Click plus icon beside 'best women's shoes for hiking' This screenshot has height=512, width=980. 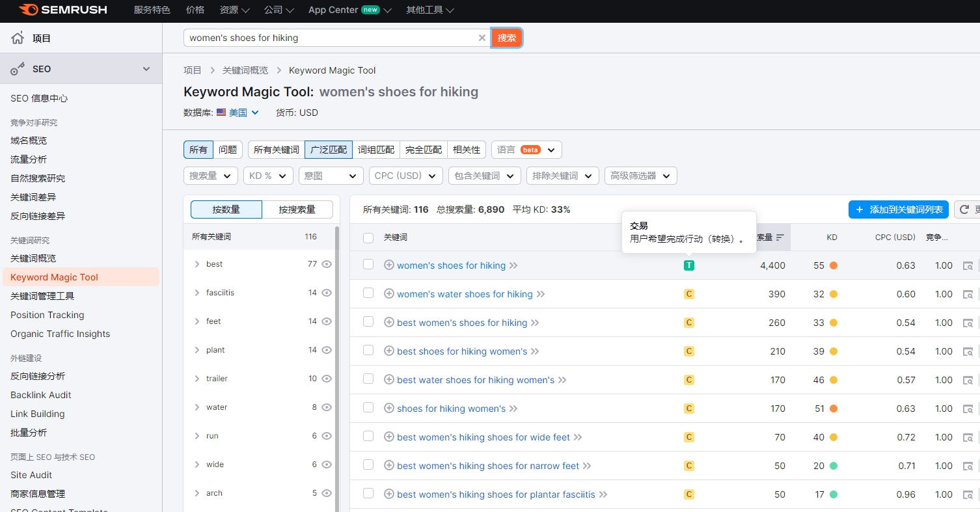389,323
